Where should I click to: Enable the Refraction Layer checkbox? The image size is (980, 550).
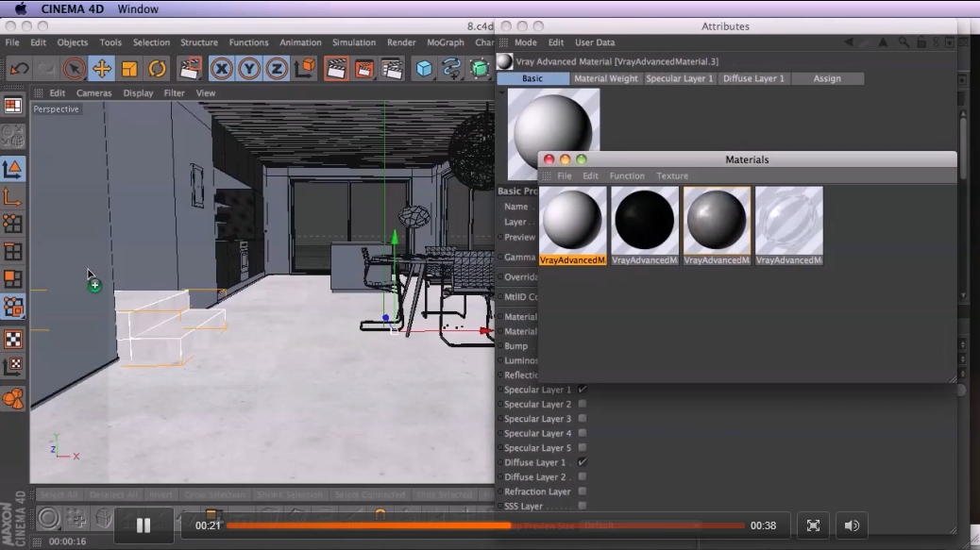(582, 492)
